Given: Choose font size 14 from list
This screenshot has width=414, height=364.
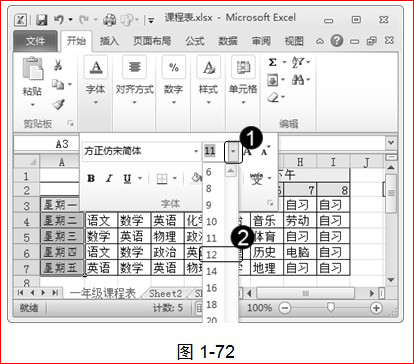Looking at the screenshot, I should 211,271.
